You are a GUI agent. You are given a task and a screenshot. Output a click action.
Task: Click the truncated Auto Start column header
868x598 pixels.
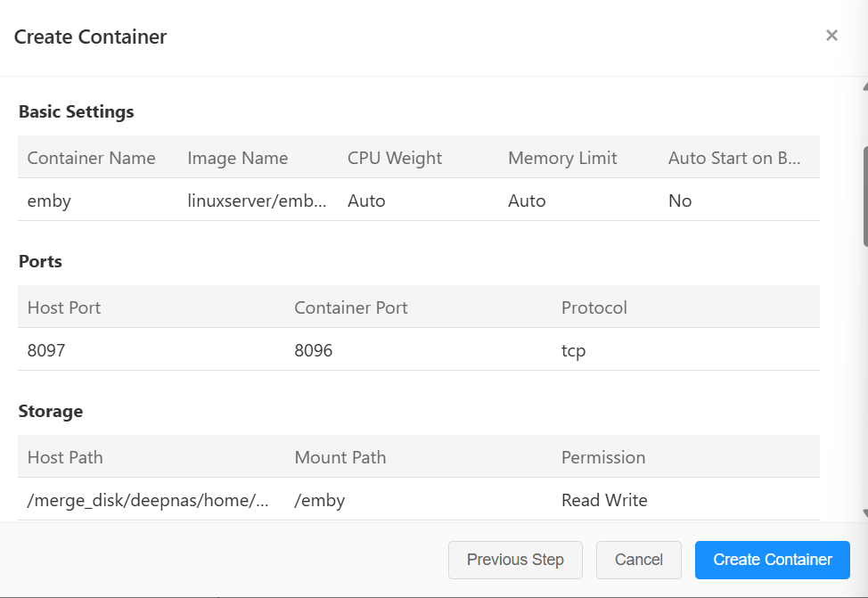[734, 158]
